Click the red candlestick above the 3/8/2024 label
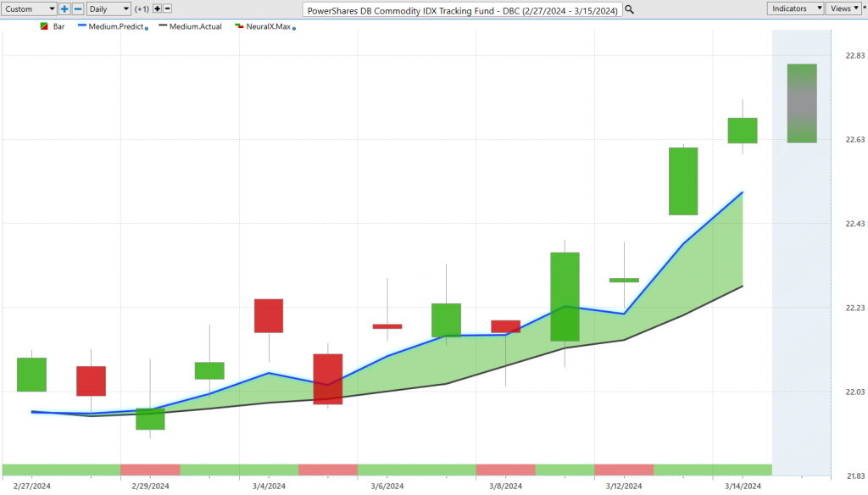This screenshot has height=495, width=868. click(505, 326)
